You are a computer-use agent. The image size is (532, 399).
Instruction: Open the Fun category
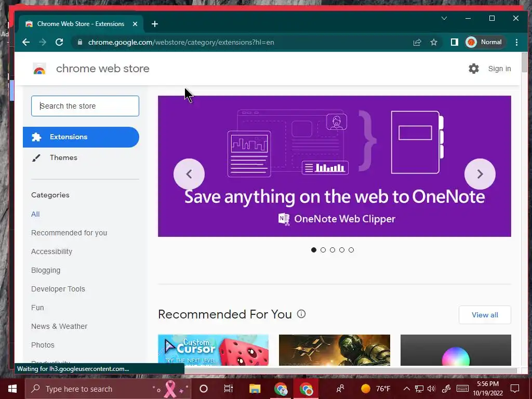[37, 308]
